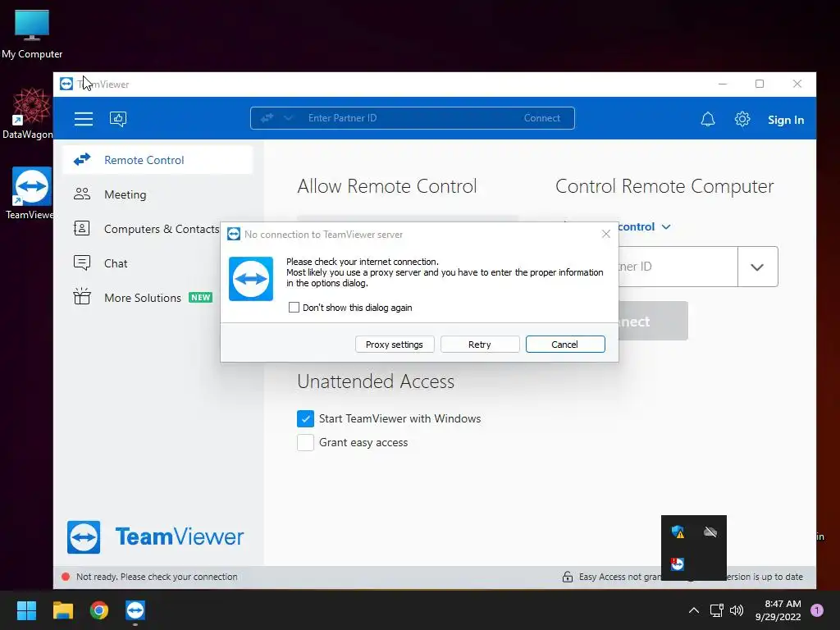
Task: Open the TeamViewer hamburger menu
Action: click(x=84, y=118)
